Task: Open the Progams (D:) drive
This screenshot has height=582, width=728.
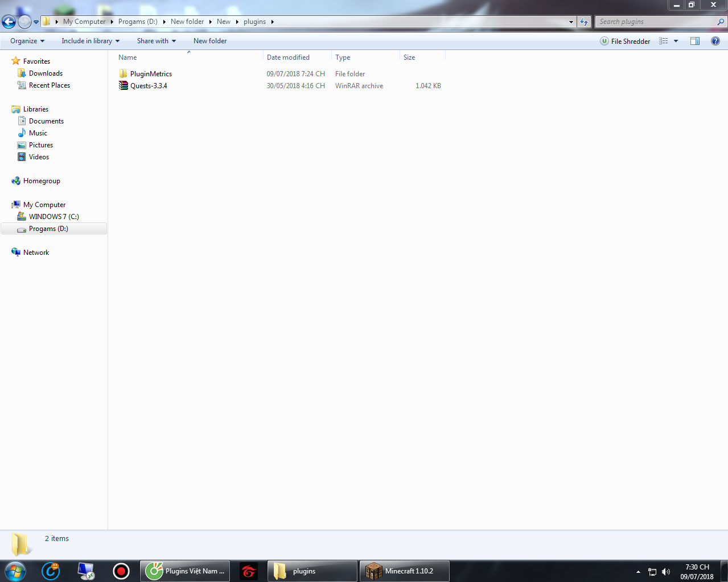Action: point(48,229)
